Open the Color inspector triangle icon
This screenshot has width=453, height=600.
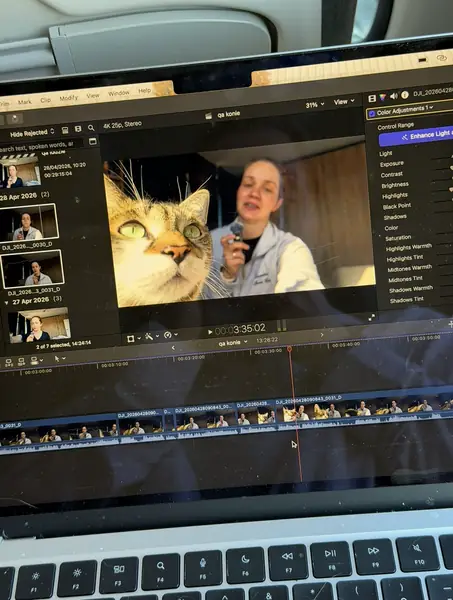click(x=382, y=98)
